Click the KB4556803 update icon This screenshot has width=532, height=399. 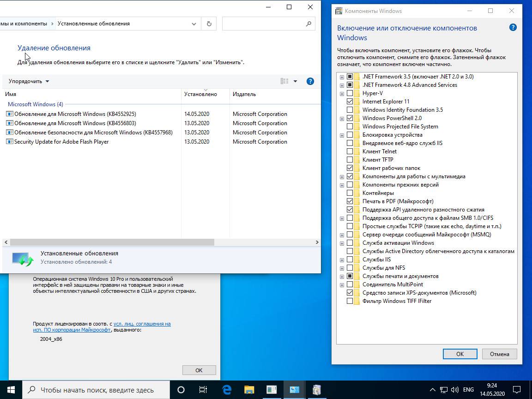click(x=10, y=123)
